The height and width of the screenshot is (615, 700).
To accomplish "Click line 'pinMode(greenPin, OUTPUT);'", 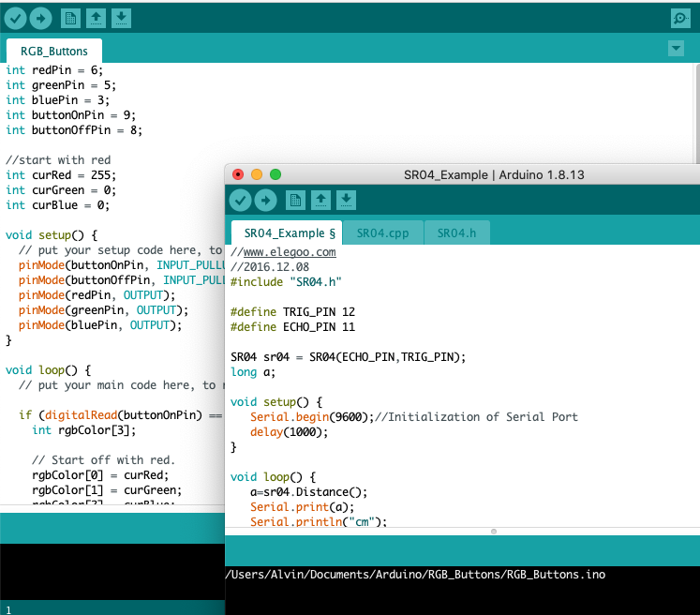I will coord(104,310).
